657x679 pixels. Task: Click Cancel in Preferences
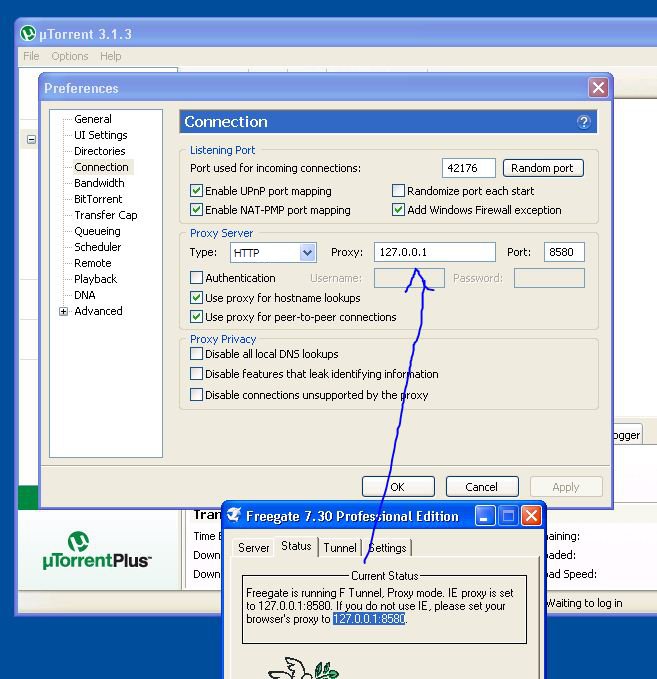(x=482, y=487)
